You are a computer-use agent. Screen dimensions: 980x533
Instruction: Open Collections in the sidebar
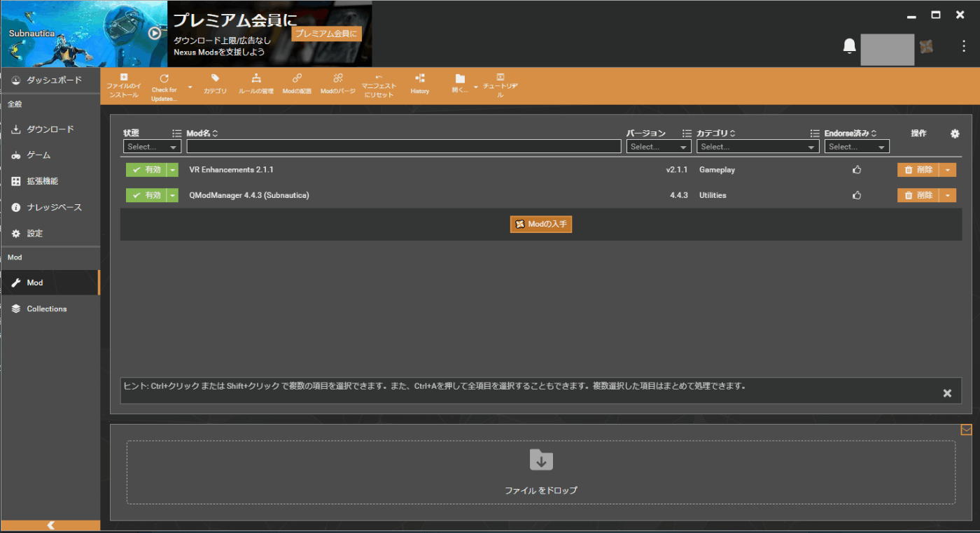(x=50, y=308)
